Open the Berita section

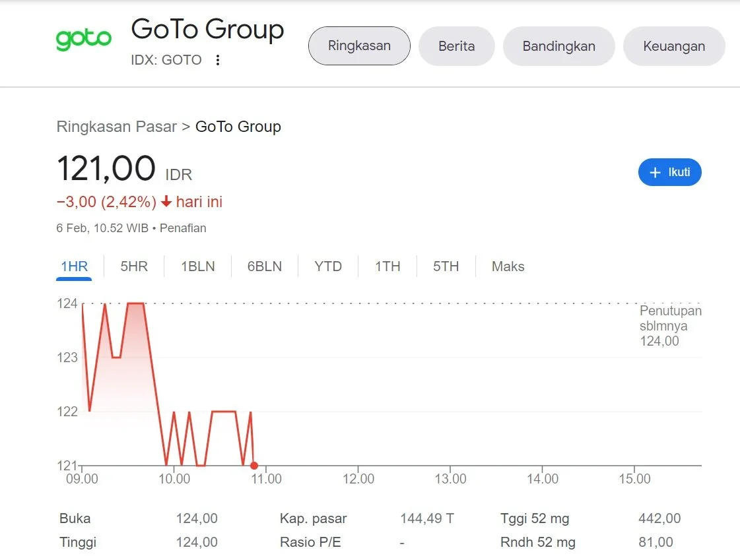(x=456, y=46)
